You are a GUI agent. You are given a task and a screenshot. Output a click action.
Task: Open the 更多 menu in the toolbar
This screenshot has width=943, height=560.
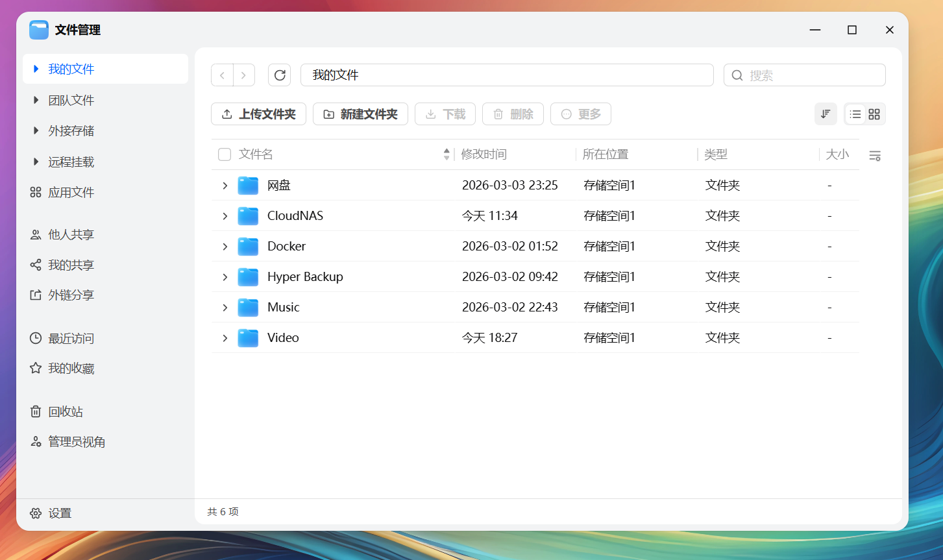tap(580, 114)
